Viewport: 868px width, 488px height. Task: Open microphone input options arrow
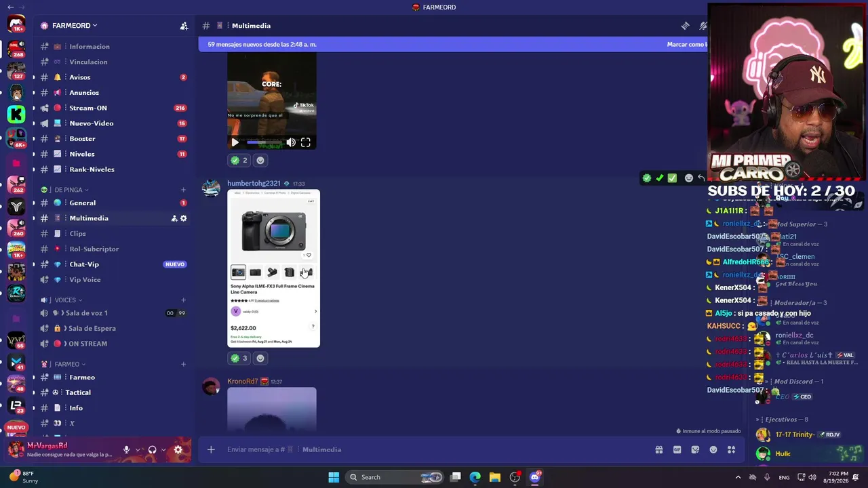coord(138,449)
